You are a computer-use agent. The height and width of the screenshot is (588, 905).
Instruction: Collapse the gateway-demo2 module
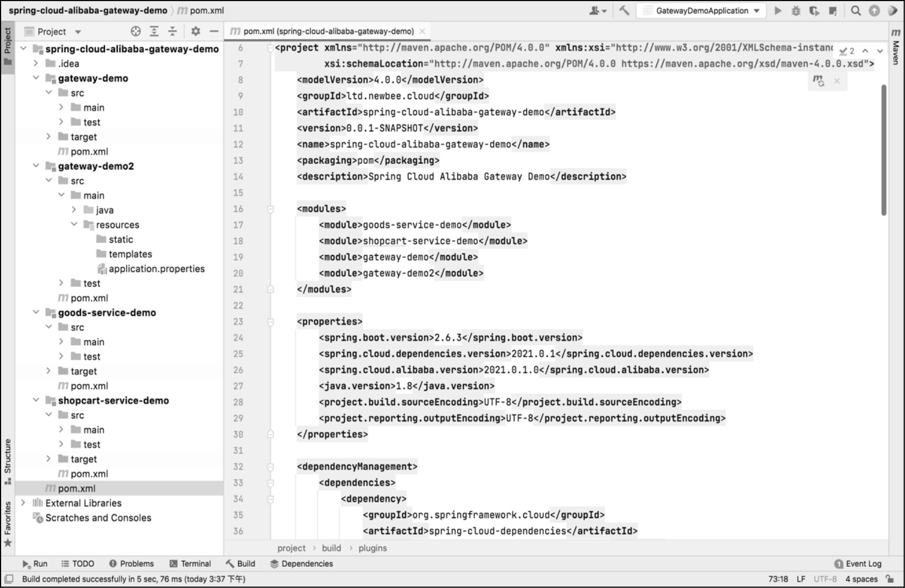[x=36, y=166]
